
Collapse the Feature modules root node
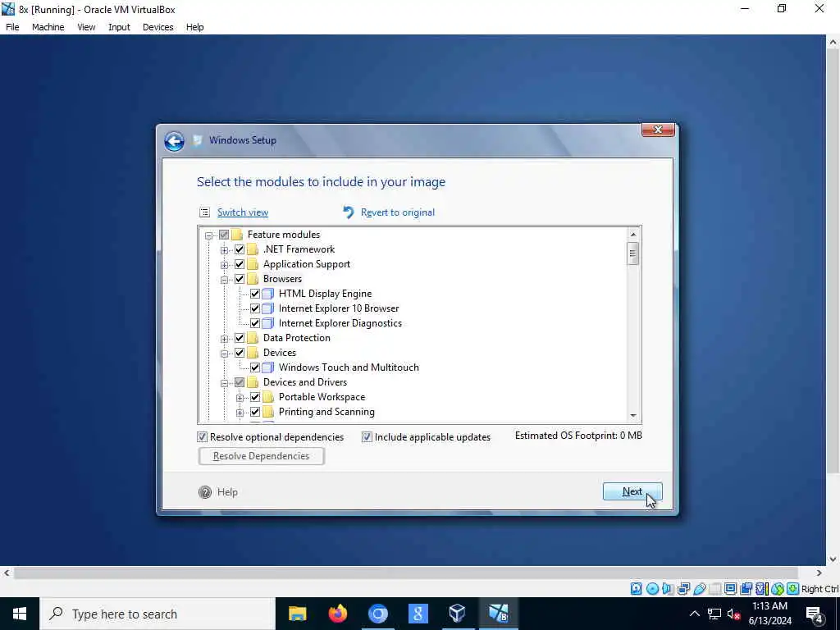[x=209, y=235]
